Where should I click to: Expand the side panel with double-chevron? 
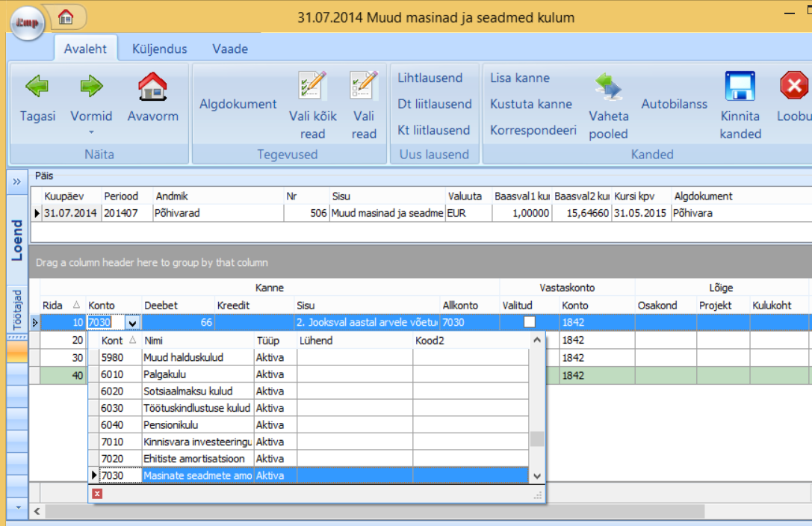point(16,182)
